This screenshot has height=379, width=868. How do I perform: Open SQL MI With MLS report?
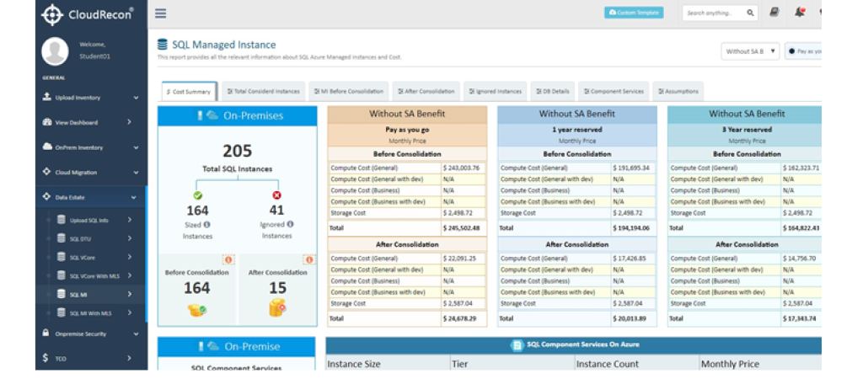click(94, 313)
